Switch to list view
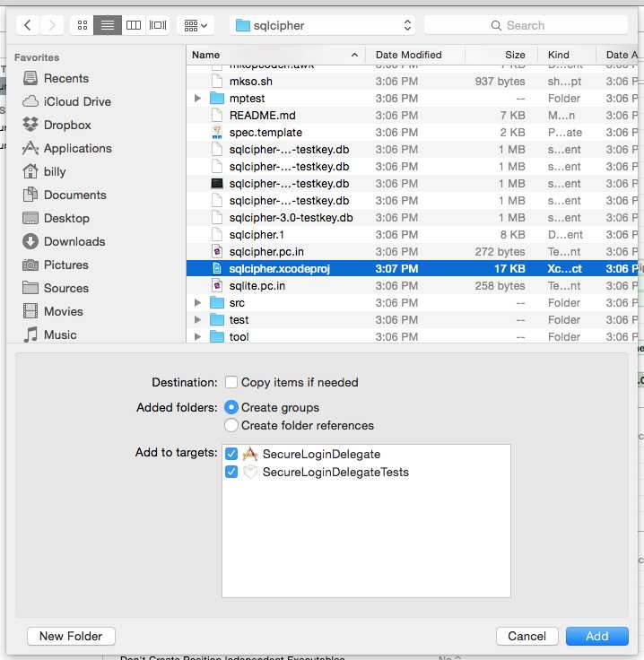 (x=108, y=25)
